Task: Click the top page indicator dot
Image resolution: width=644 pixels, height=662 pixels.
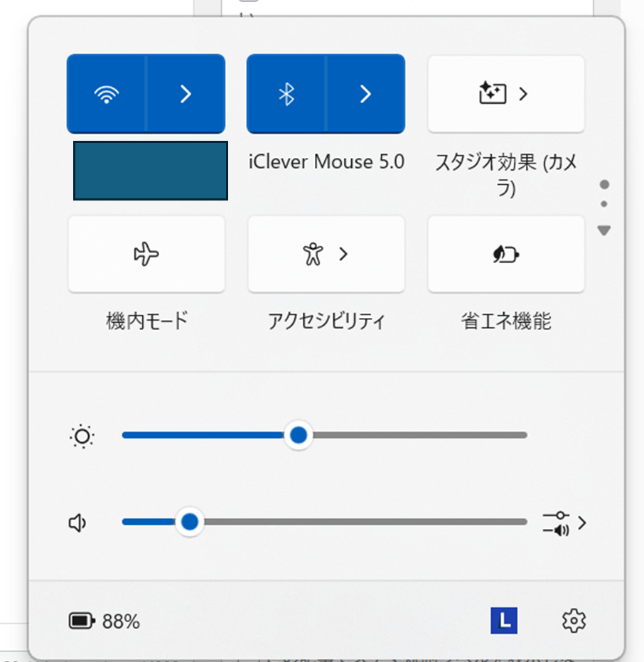Action: pos(605,185)
